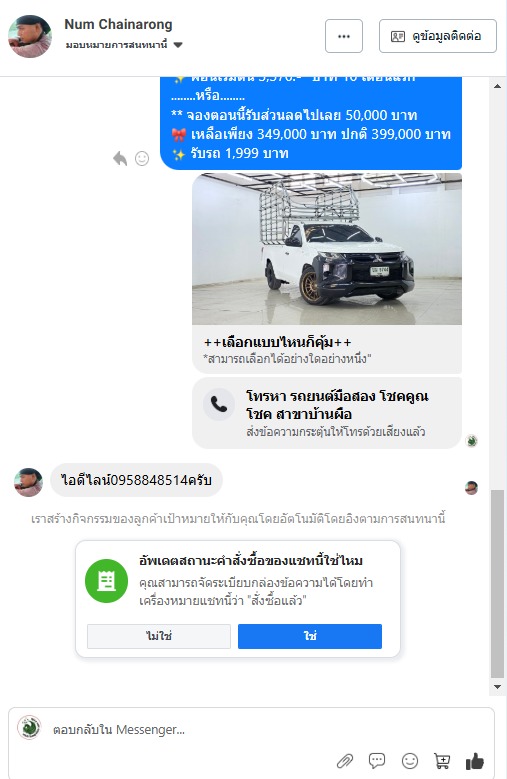This screenshot has width=507, height=779.
Task: Open the three-dots more options button
Action: 344,36
